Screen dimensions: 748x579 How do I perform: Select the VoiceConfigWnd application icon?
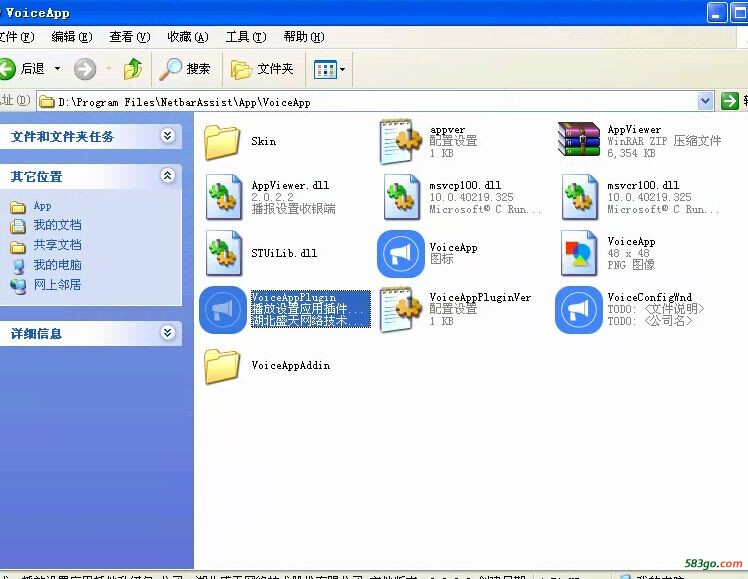pyautogui.click(x=579, y=310)
